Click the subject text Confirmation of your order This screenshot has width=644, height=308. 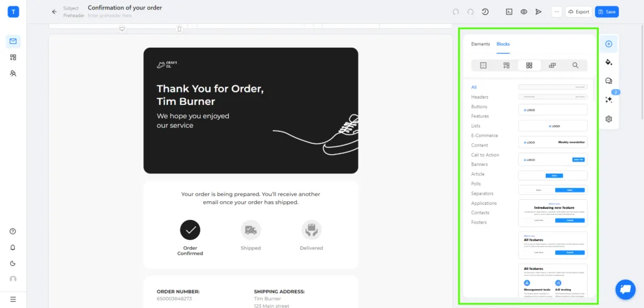pyautogui.click(x=125, y=8)
